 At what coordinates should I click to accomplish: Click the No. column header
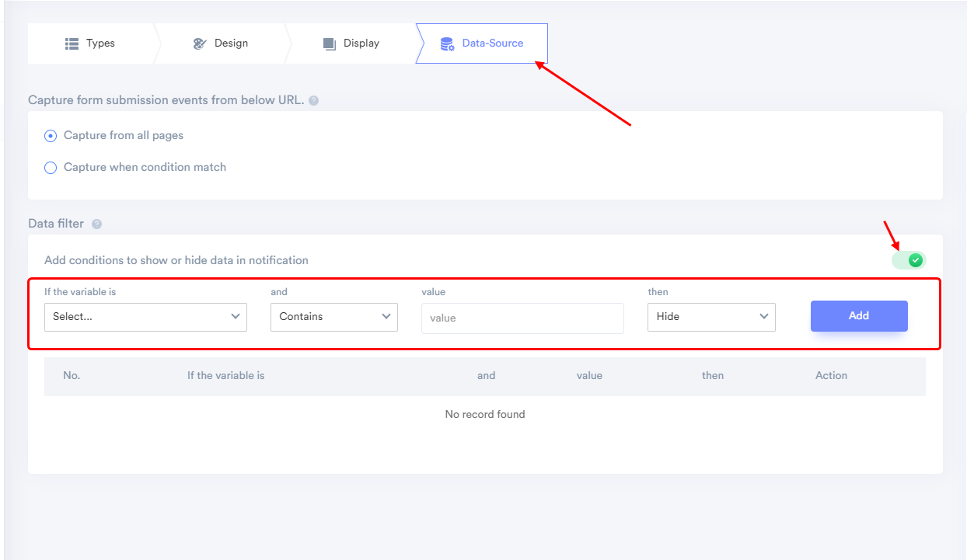click(72, 375)
